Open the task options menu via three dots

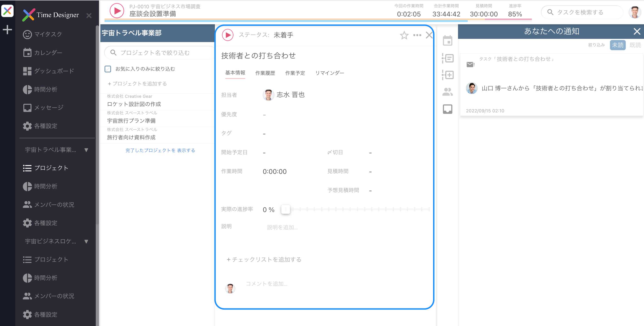tap(417, 35)
